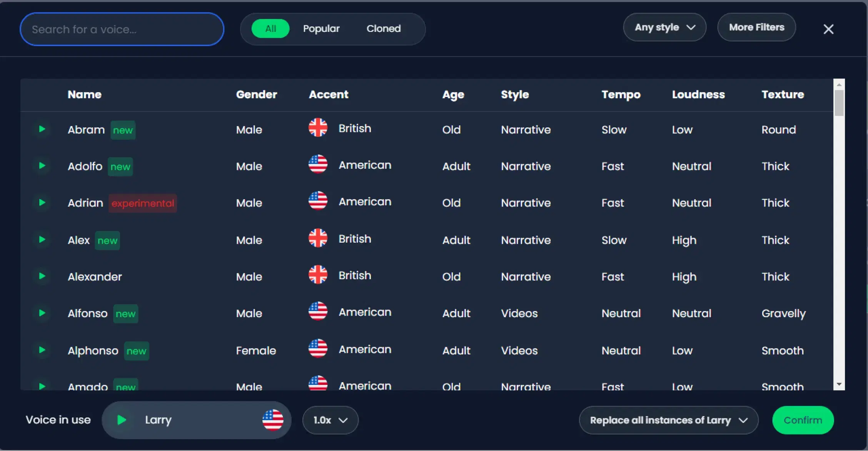
Task: Play the Abram voice preview
Action: click(42, 129)
